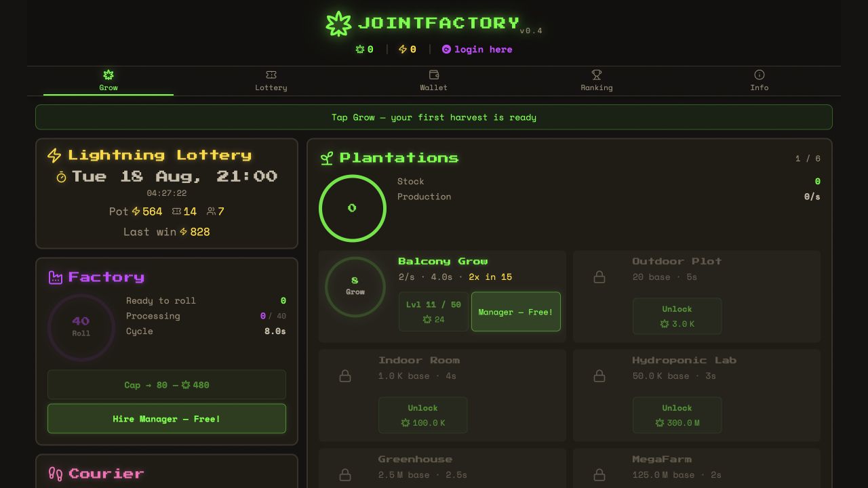Image resolution: width=868 pixels, height=488 pixels.
Task: Click the lottery countdown stopwatch icon
Action: [x=62, y=177]
